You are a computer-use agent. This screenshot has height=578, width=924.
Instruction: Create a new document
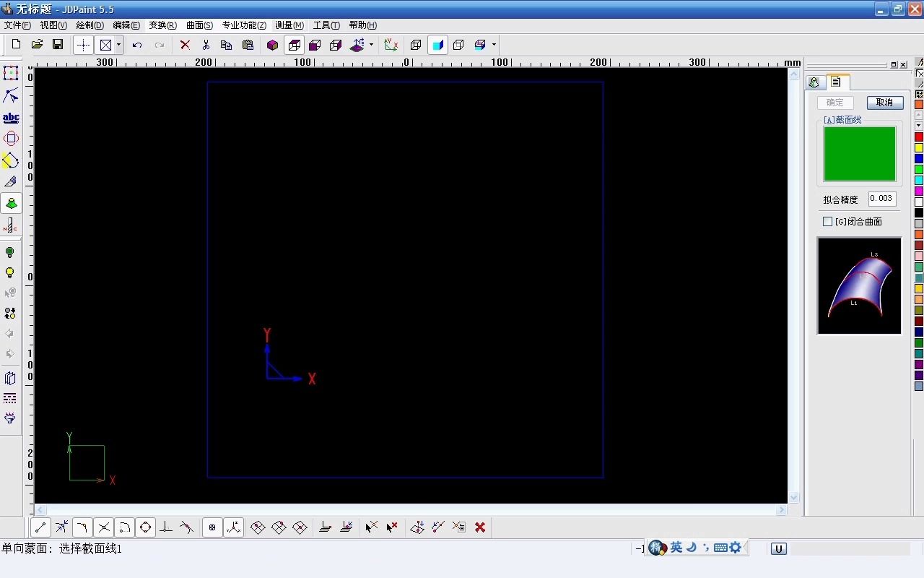pos(15,44)
